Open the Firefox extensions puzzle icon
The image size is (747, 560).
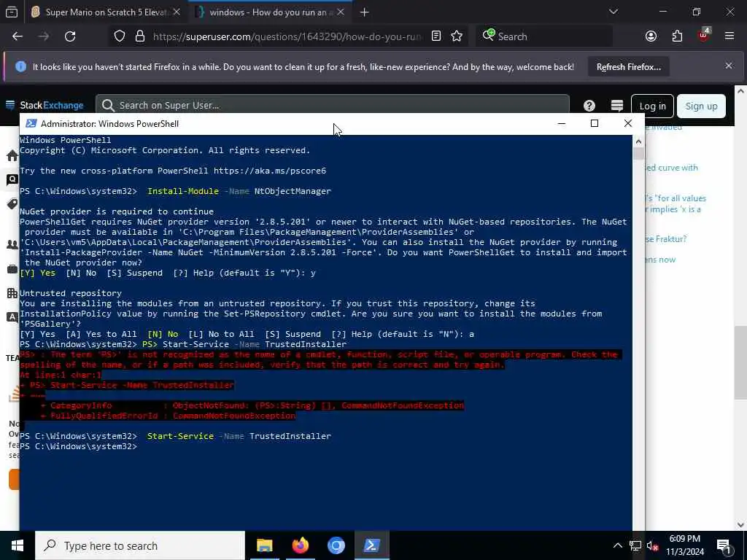(678, 36)
